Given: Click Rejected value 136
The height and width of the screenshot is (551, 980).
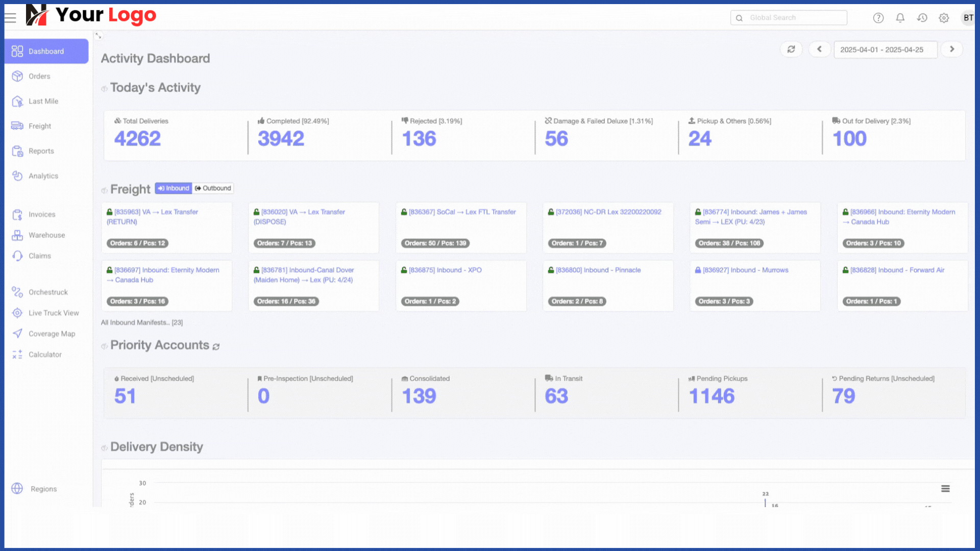Looking at the screenshot, I should [x=419, y=138].
